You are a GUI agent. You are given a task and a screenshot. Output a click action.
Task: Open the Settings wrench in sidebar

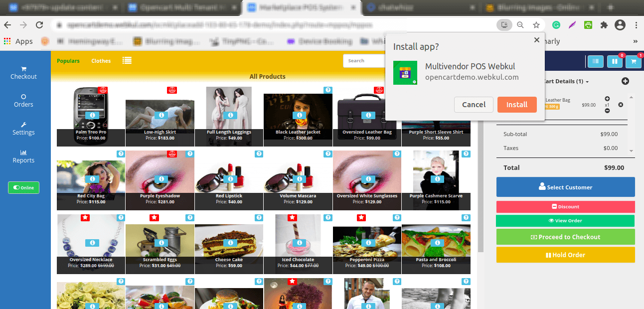point(23,129)
